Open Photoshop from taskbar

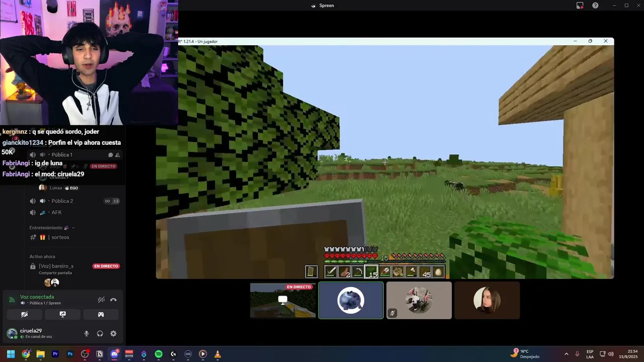(x=70, y=354)
